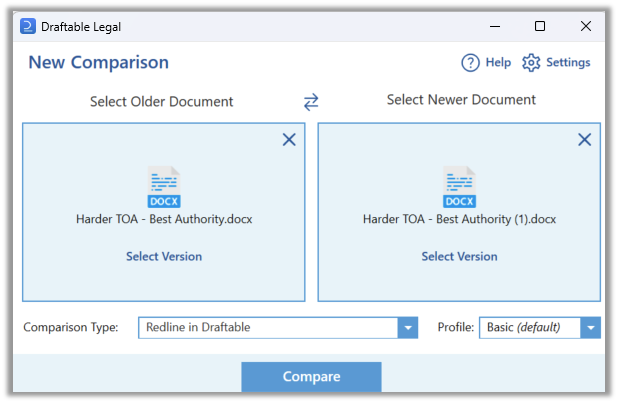Click the DOCX file icon in older document panel
The width and height of the screenshot is (618, 403).
point(164,187)
